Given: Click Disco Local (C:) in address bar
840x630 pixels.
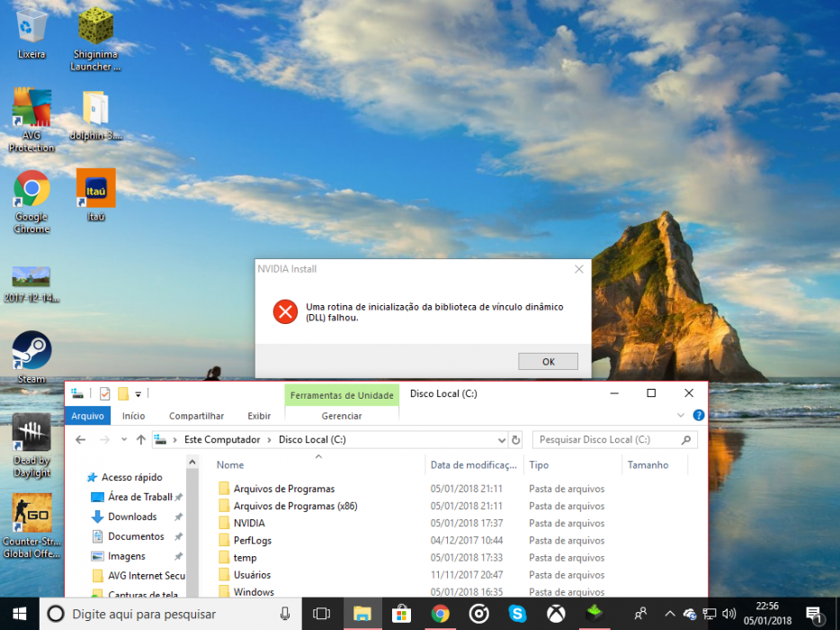Looking at the screenshot, I should click(312, 440).
